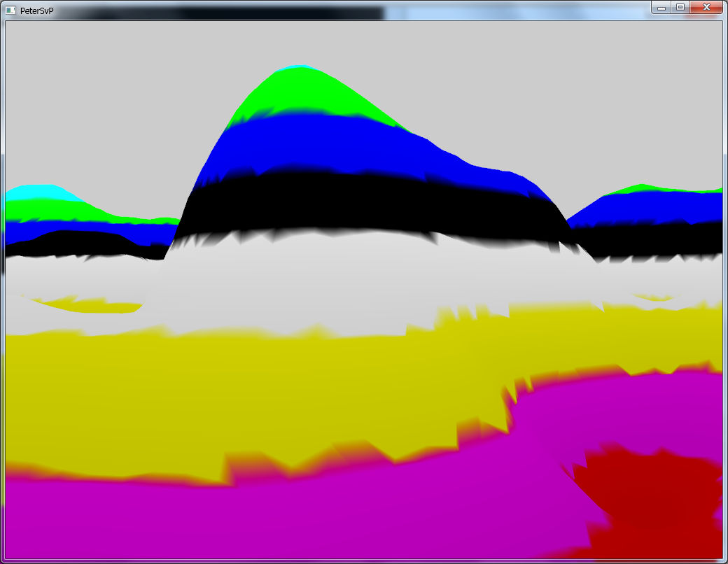Close the PeterSvP window
Image resolution: width=728 pixels, height=564 pixels.
[706, 7]
